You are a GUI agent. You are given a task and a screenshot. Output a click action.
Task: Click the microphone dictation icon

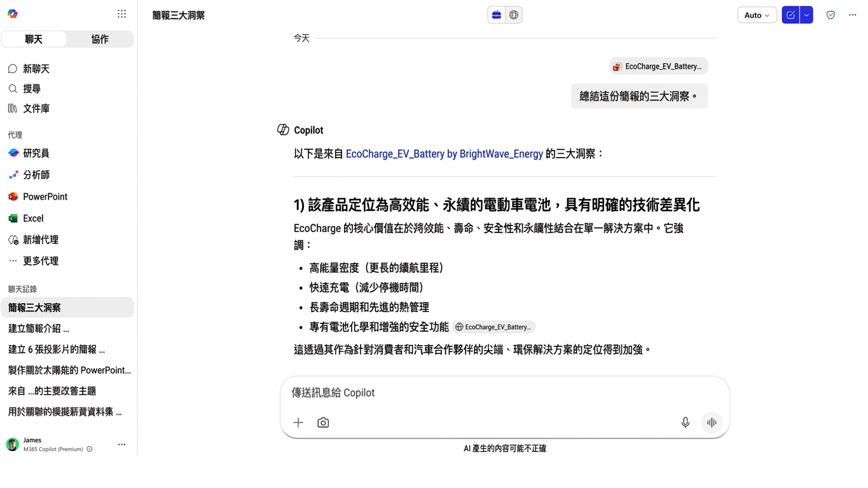tap(685, 423)
